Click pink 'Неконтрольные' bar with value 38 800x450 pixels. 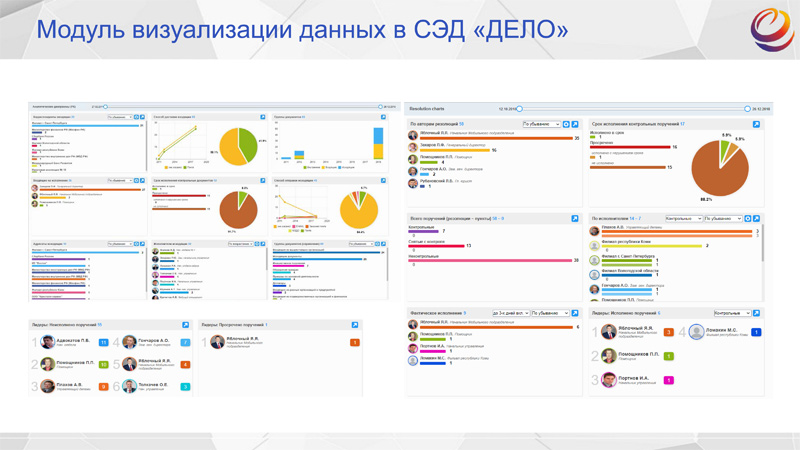[490, 260]
